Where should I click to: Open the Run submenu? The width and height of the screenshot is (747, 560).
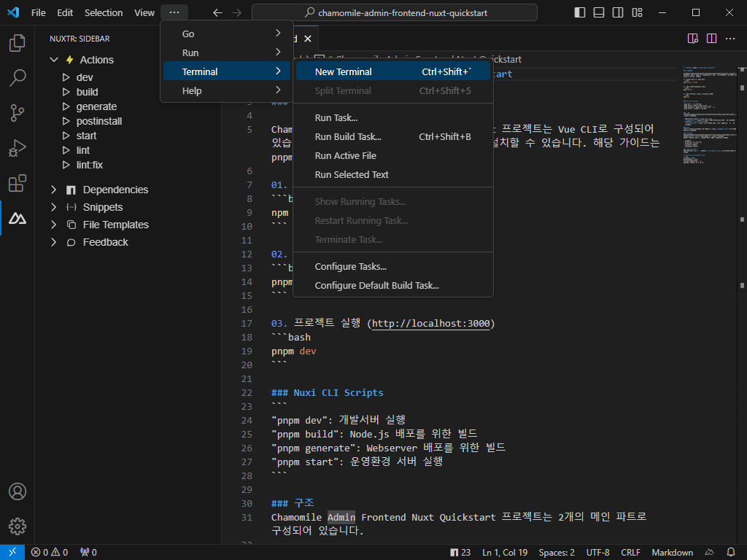[227, 52]
